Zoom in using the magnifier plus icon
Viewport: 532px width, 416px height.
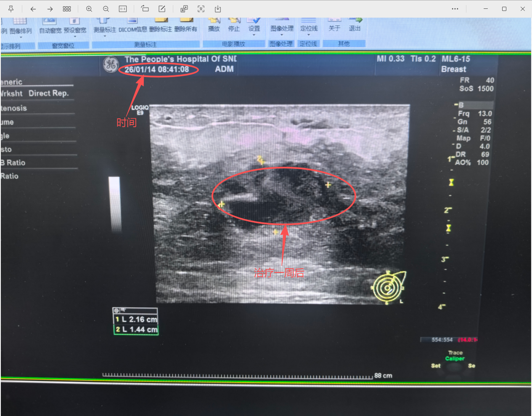point(89,9)
